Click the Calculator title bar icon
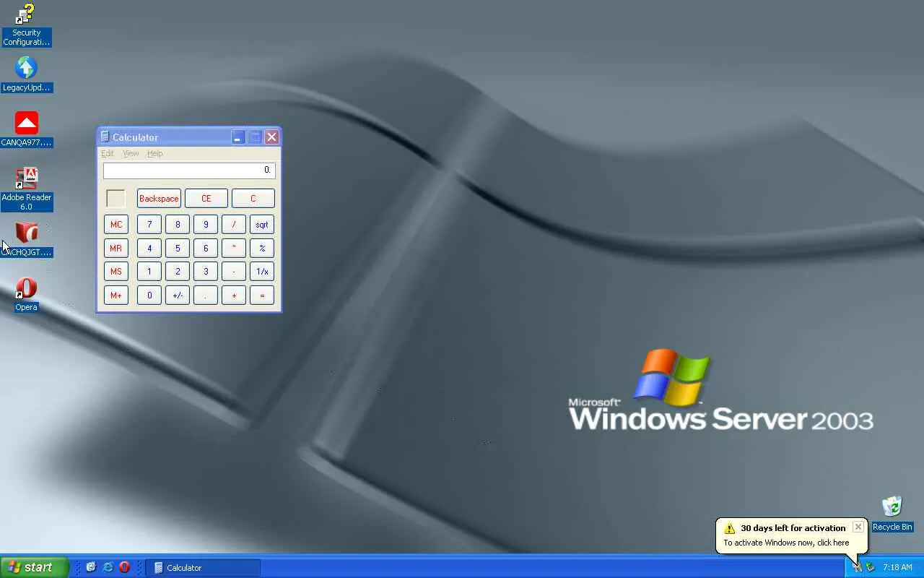 click(105, 137)
